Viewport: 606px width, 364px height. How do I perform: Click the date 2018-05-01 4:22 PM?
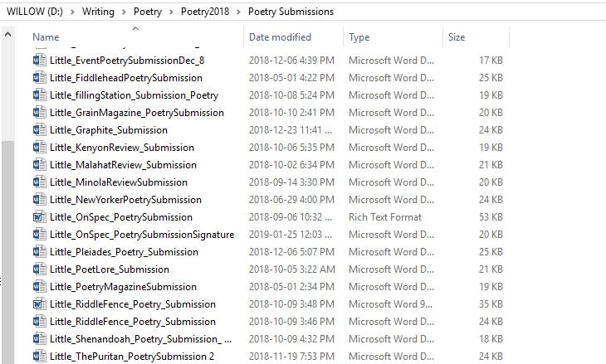(291, 78)
